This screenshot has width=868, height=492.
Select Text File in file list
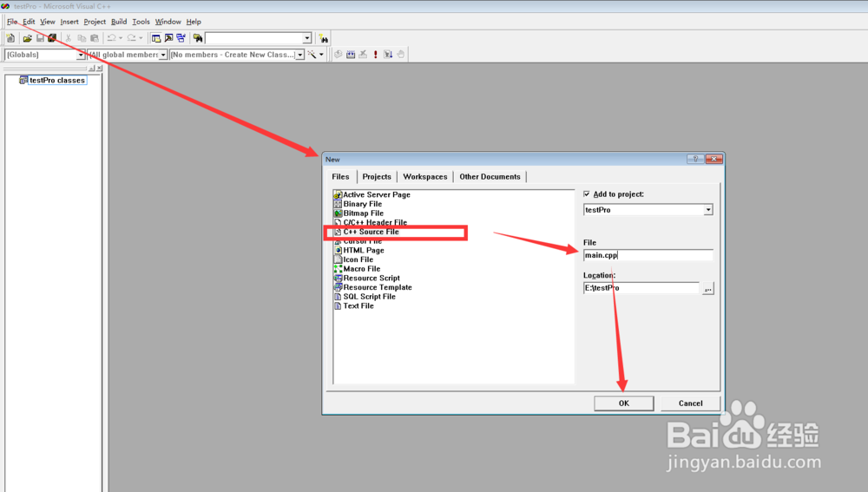pyautogui.click(x=354, y=306)
